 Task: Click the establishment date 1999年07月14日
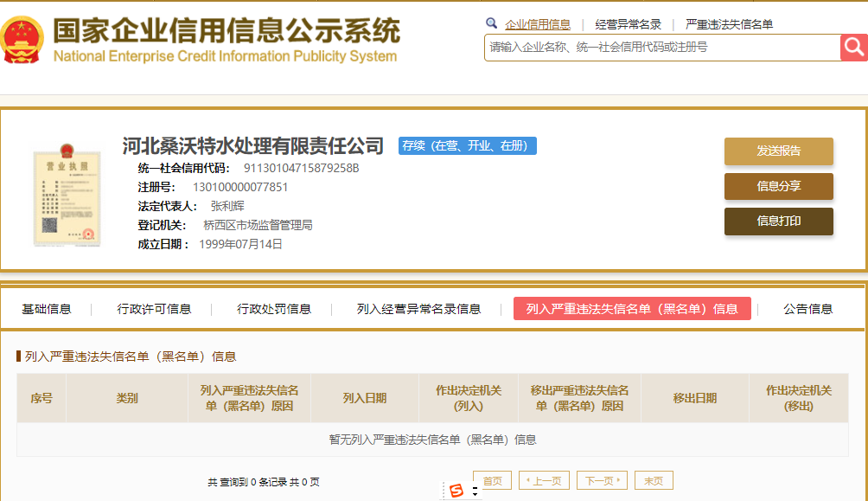point(241,244)
